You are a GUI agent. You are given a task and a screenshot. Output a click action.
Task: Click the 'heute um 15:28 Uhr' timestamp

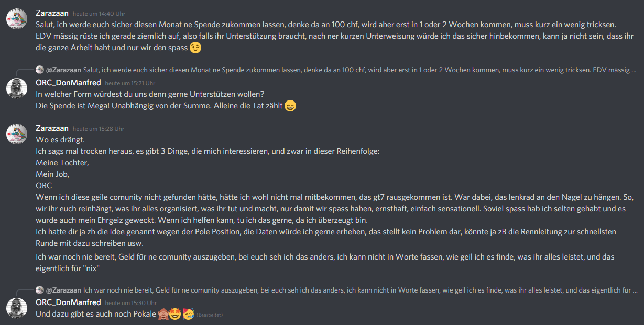[x=98, y=129]
